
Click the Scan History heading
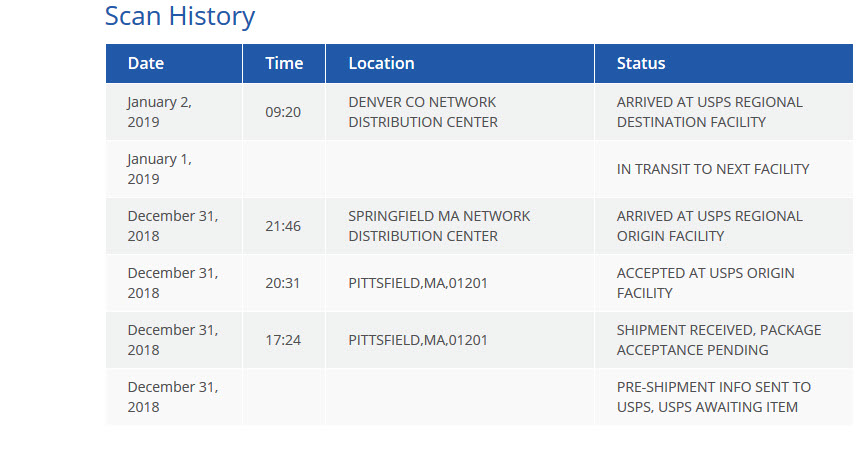(180, 17)
